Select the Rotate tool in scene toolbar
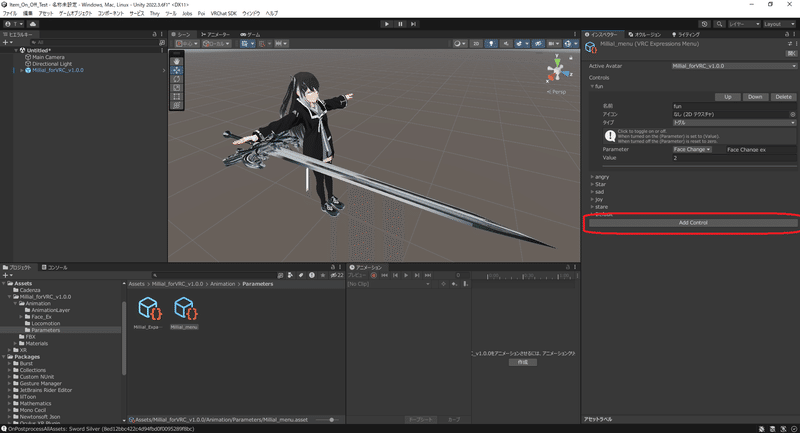Screen dimensions: 800x433 (177, 79)
